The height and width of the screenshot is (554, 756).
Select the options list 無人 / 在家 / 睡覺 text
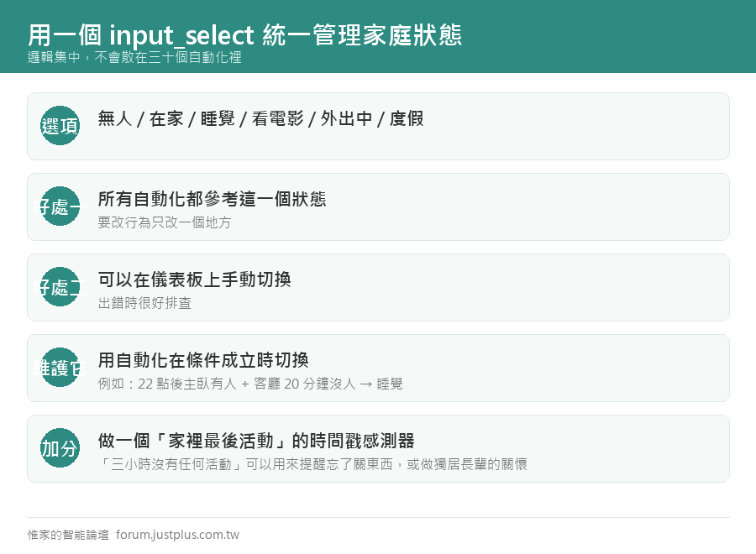pyautogui.click(x=261, y=118)
